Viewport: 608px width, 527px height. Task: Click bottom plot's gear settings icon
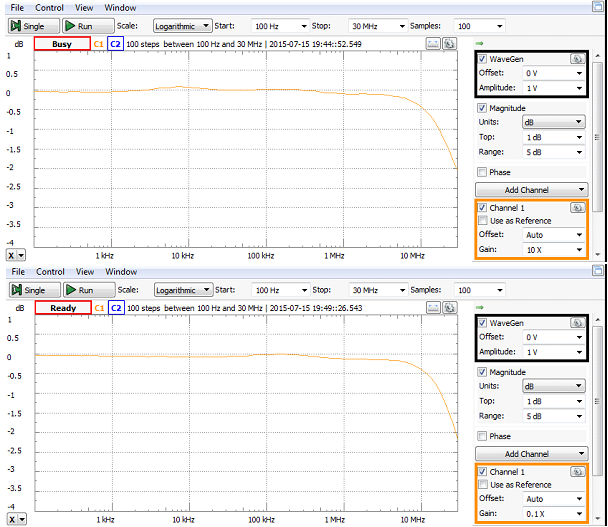tap(449, 308)
